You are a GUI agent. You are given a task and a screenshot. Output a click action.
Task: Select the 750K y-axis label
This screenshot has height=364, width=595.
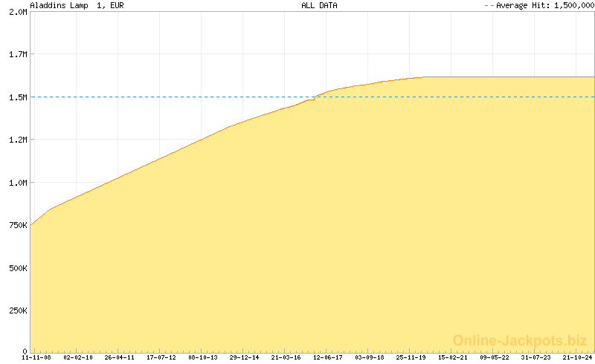click(x=15, y=225)
